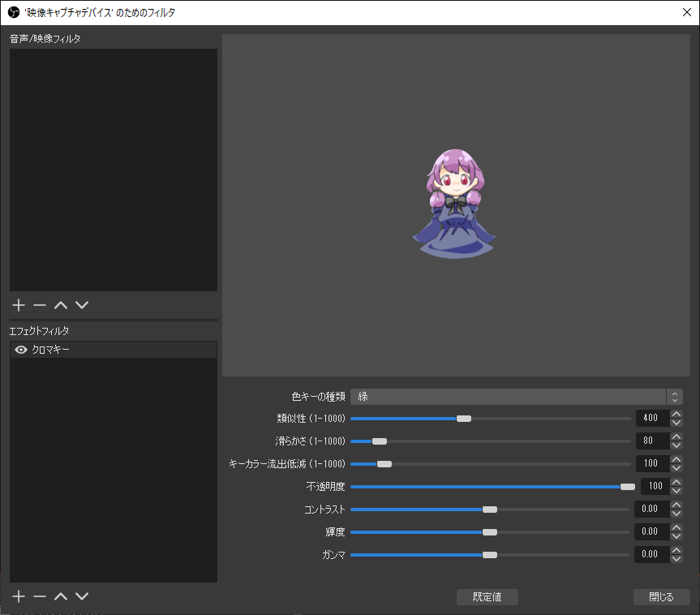This screenshot has width=700, height=615.
Task: Move audio/video filter up with arrow icon
Action: [61, 305]
